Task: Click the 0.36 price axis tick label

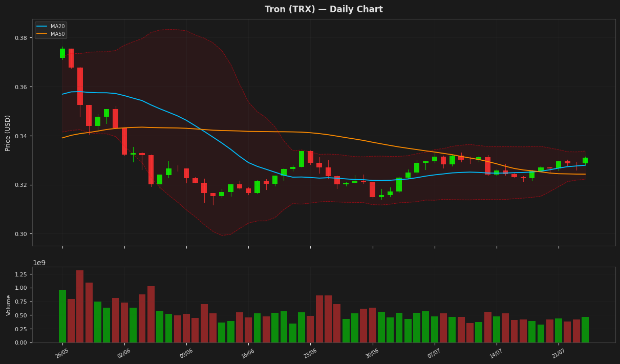Action: point(21,87)
